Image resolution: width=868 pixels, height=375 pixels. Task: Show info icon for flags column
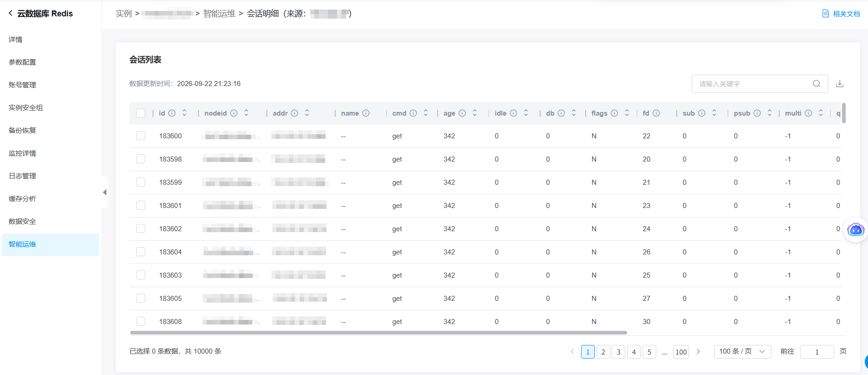tap(614, 113)
